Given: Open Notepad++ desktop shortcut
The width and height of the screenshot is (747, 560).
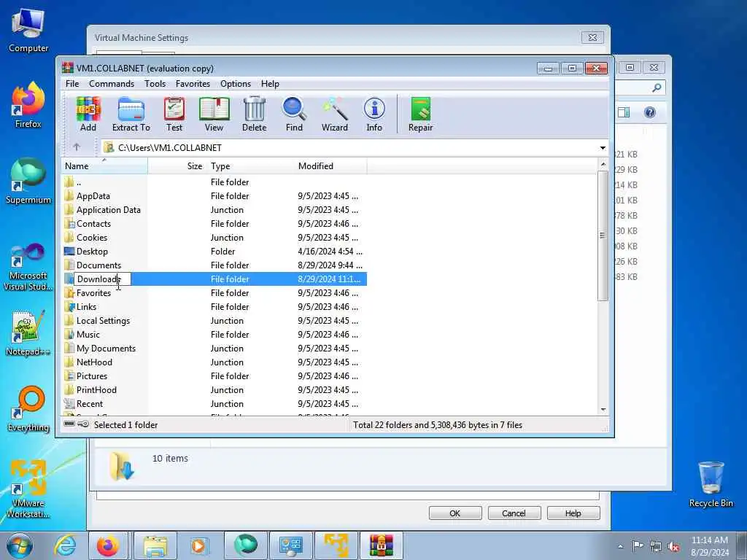Looking at the screenshot, I should pos(28,333).
